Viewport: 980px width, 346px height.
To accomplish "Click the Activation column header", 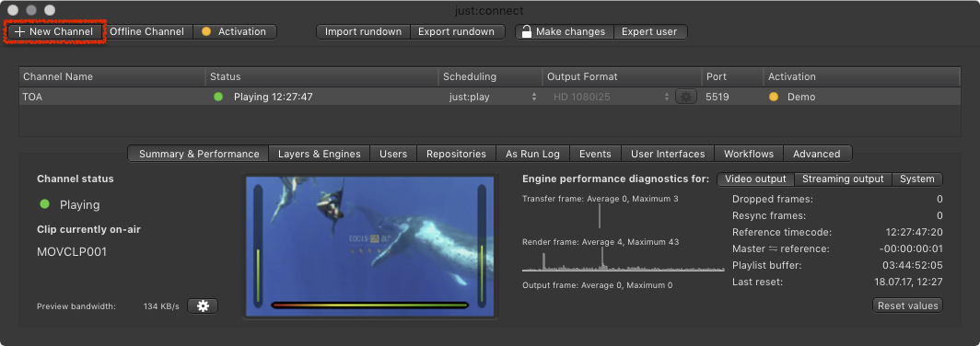I will (x=862, y=76).
